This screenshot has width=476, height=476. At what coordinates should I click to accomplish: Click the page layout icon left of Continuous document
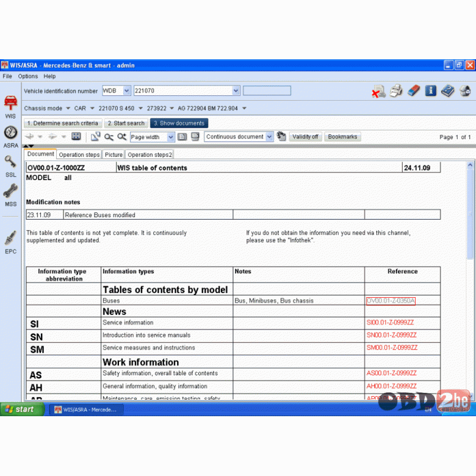click(x=195, y=137)
